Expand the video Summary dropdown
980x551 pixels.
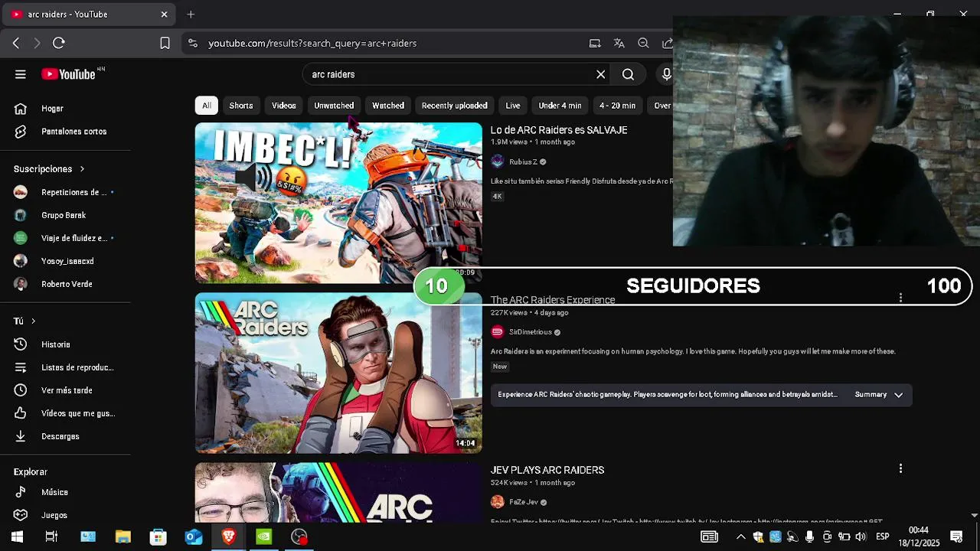pyautogui.click(x=879, y=395)
